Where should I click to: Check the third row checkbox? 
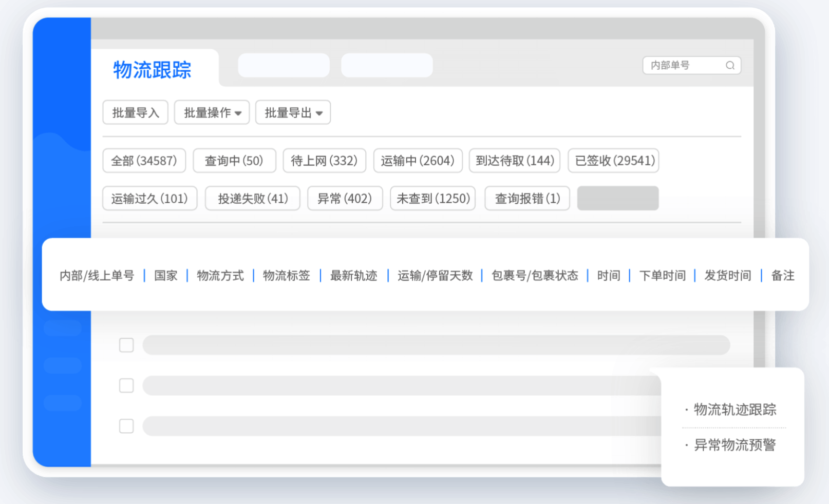coord(126,426)
